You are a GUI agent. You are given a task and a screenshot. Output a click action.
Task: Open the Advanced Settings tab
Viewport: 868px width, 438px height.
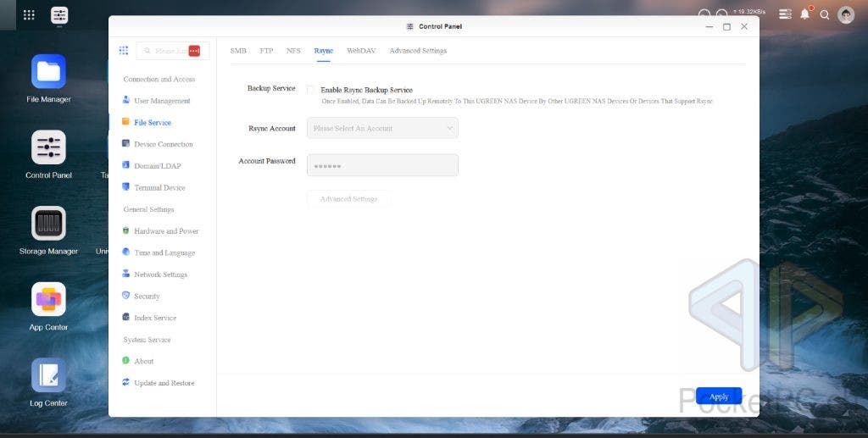(x=418, y=50)
